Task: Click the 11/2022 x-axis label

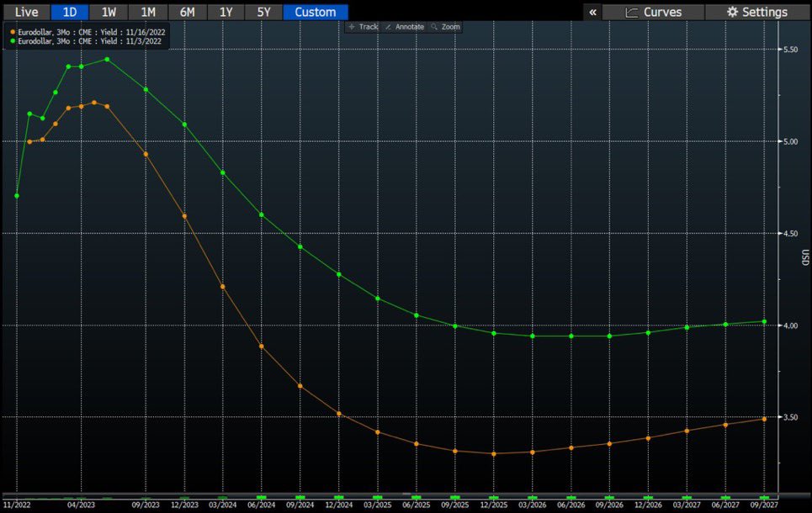Action: click(x=17, y=505)
